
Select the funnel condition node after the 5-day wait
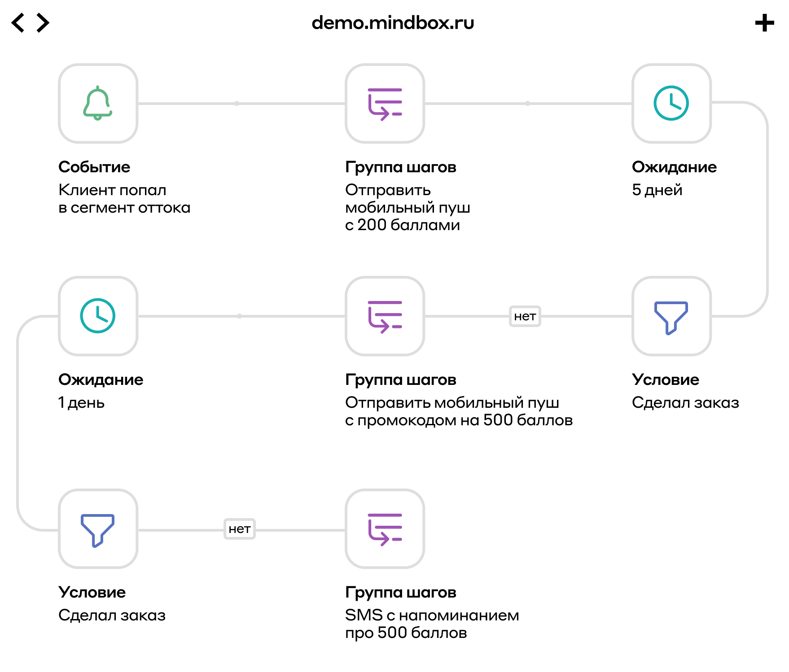(671, 316)
